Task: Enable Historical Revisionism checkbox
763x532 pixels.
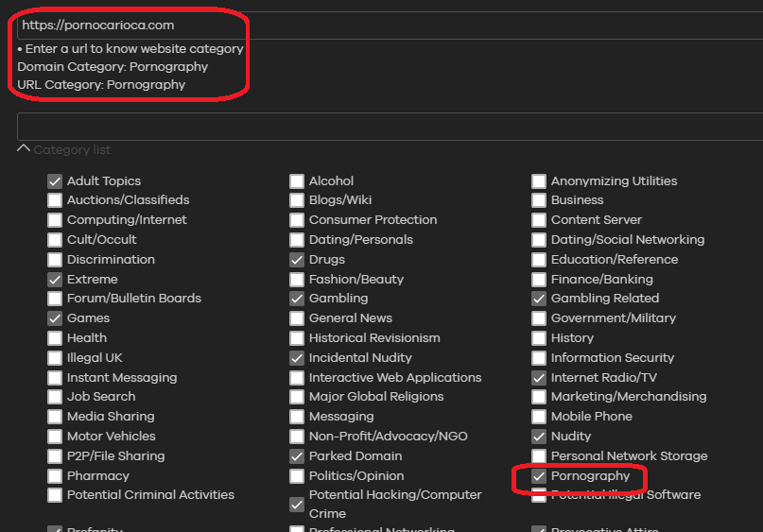Action: pyautogui.click(x=297, y=338)
